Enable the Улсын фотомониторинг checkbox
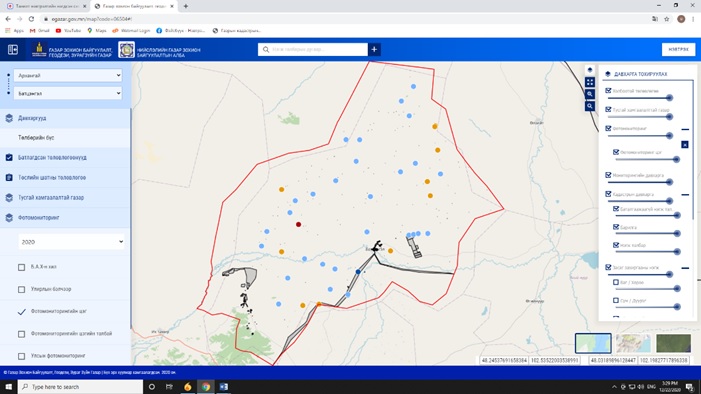 pyautogui.click(x=21, y=356)
